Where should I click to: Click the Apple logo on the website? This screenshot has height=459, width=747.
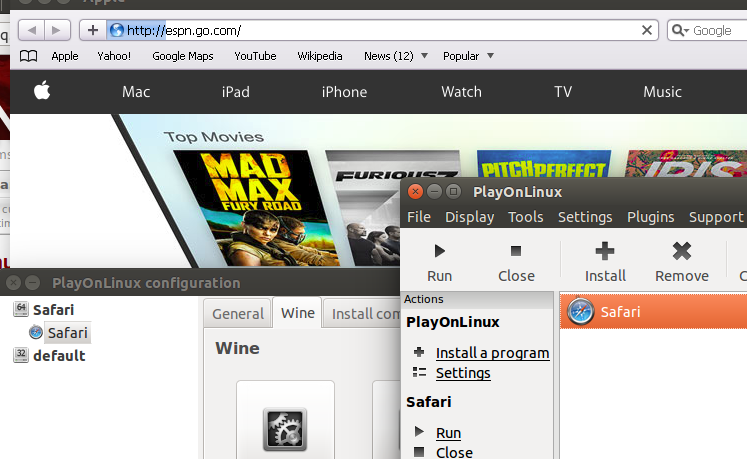tap(42, 91)
